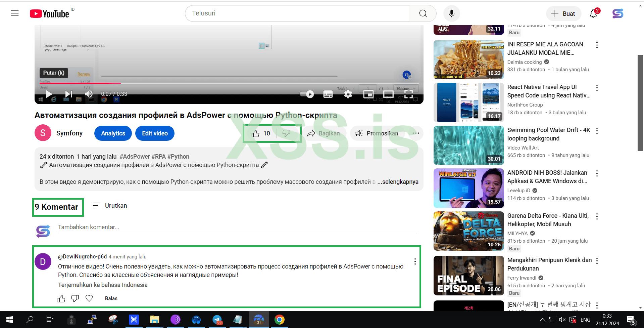This screenshot has width=644, height=328.
Task: Toggle the autoplay switch in player
Action: (x=307, y=94)
